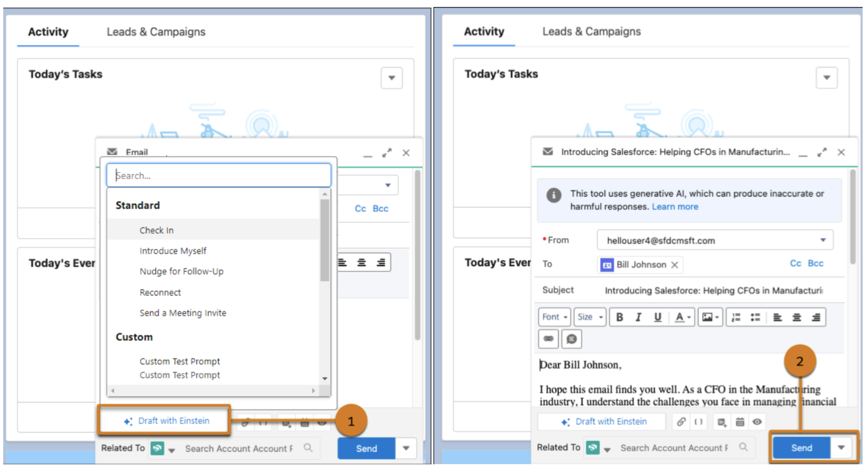
Task: Center align in the left email composer
Action: [x=361, y=263]
